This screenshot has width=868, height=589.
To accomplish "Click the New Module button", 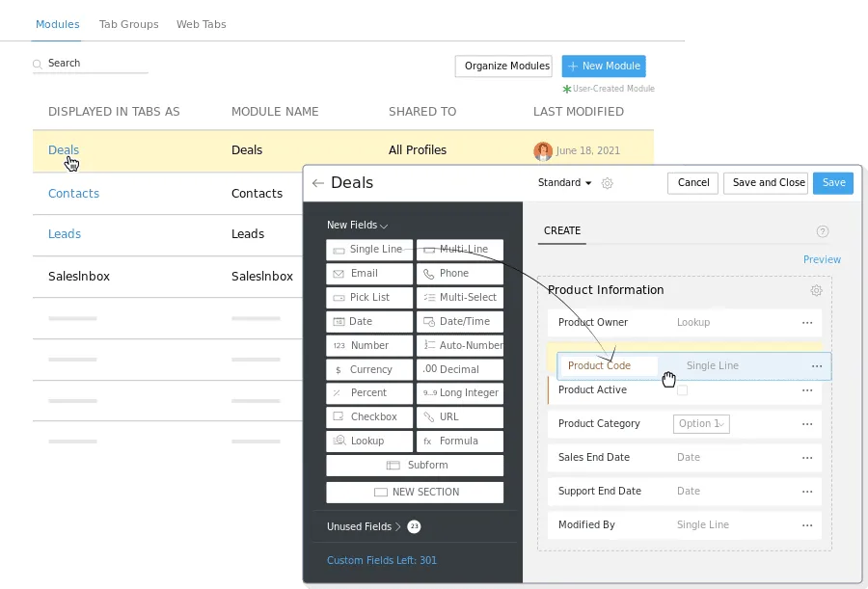I will pyautogui.click(x=604, y=67).
